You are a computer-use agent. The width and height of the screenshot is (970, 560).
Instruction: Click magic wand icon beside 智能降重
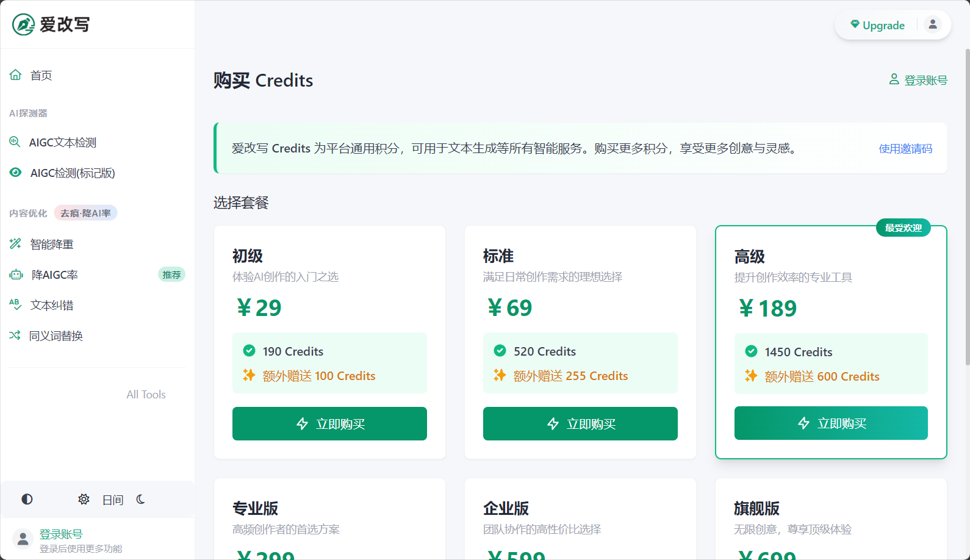[x=15, y=243]
